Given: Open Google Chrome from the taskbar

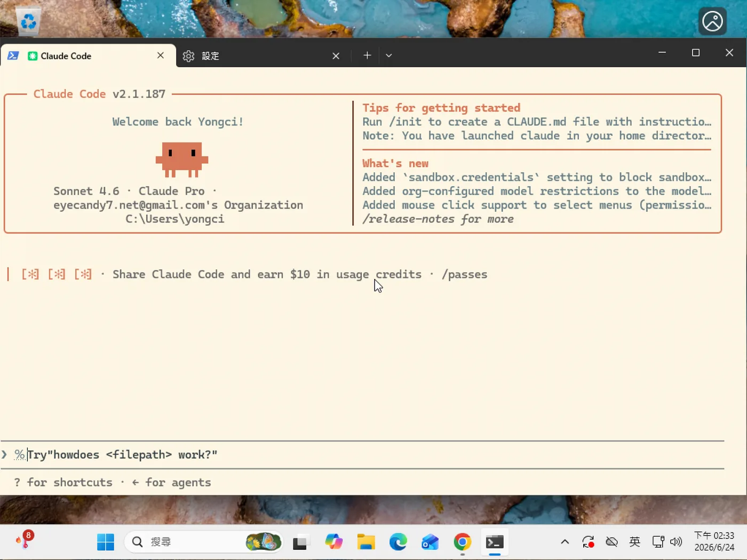Looking at the screenshot, I should (463, 542).
